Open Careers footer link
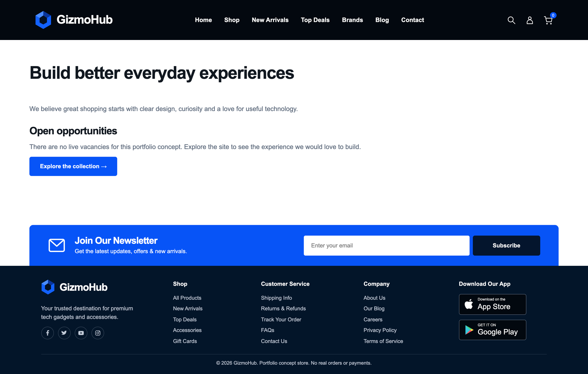Viewport: 588px width, 374px height. (373, 319)
